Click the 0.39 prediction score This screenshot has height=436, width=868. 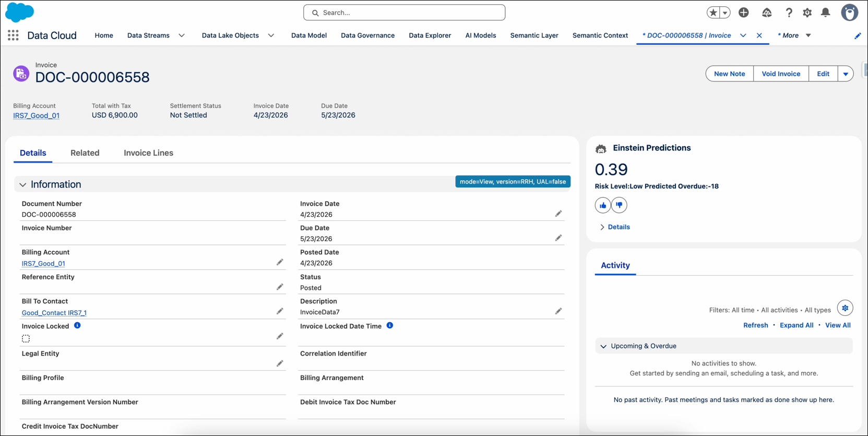611,169
